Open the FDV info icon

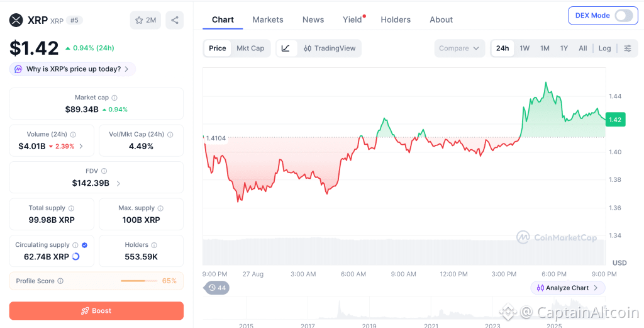[x=104, y=171]
